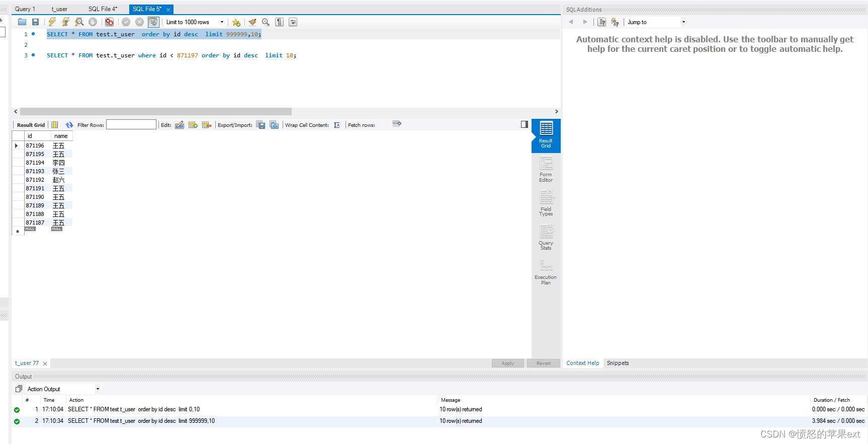The height and width of the screenshot is (444, 868).
Task: Click the id column header
Action: pyautogui.click(x=37, y=136)
